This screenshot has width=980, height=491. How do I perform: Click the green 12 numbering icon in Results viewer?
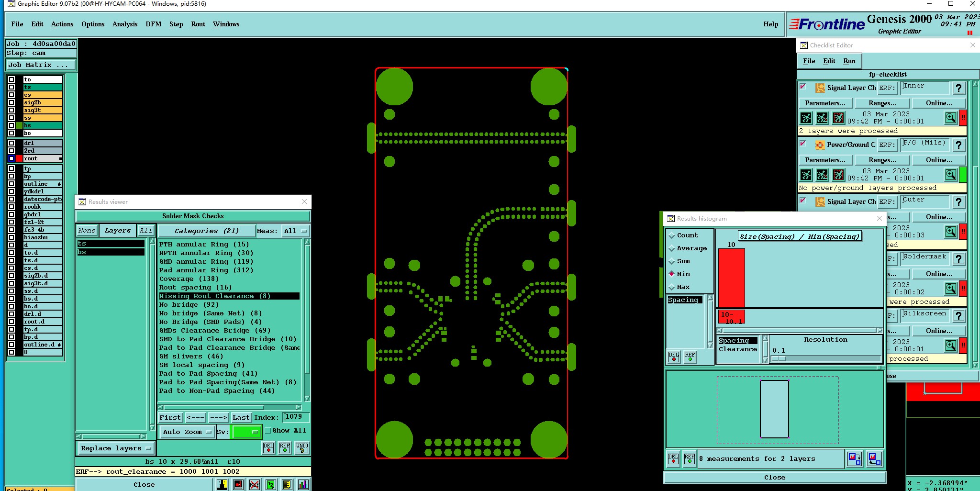tap(271, 485)
